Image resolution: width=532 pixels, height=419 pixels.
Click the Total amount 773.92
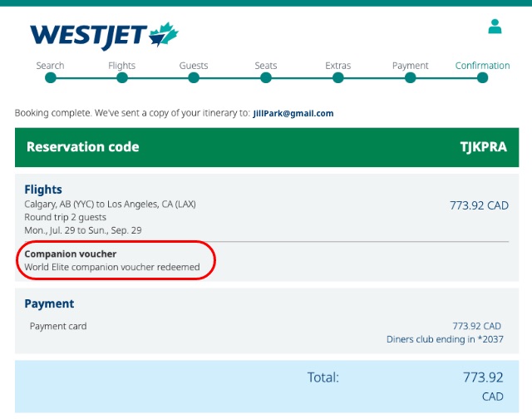483,377
